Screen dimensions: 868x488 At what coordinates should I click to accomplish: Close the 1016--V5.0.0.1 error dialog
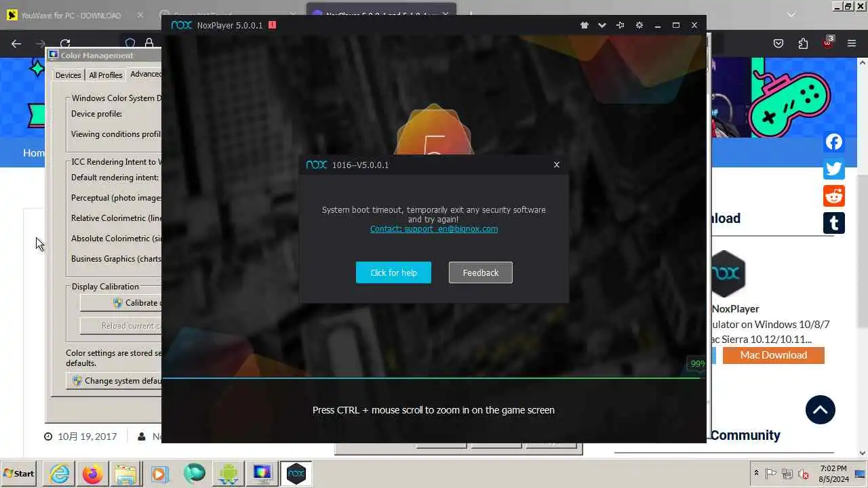pos(557,165)
